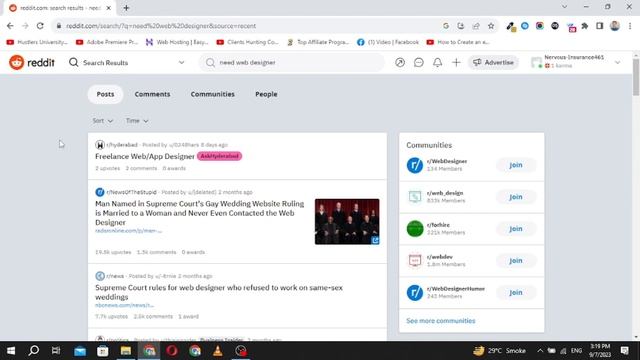Open Chrome three-dot menu

(630, 26)
